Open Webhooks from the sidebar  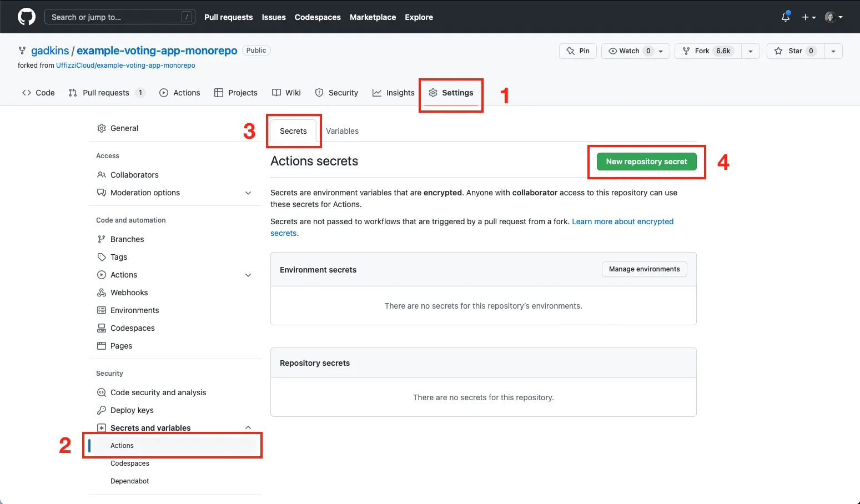[x=129, y=293]
